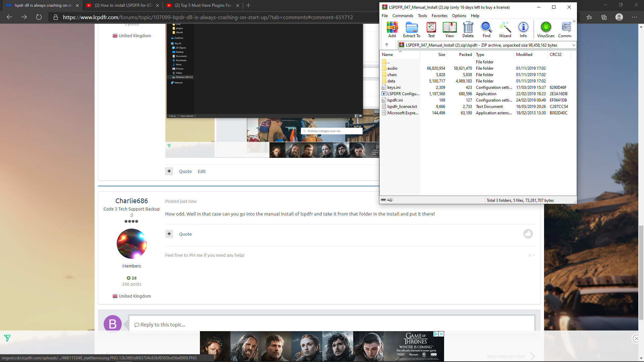Click the Edit link on post
The width and height of the screenshot is (644, 362).
(x=202, y=172)
